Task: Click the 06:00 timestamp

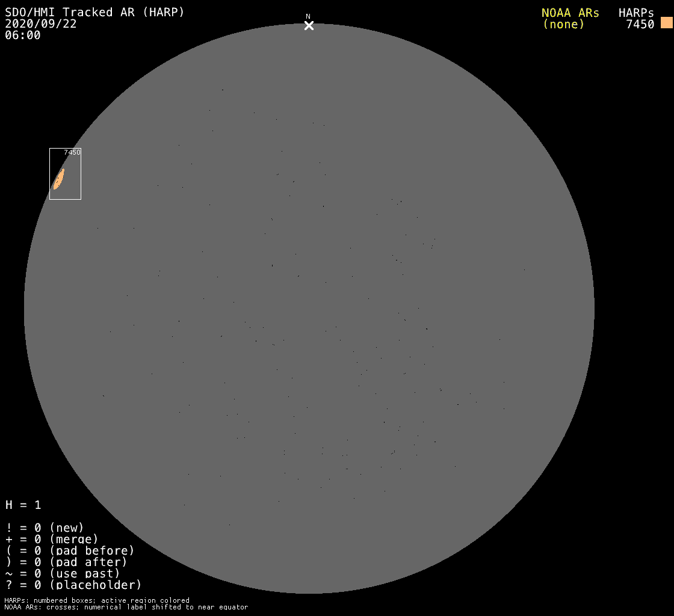Action: pos(23,35)
